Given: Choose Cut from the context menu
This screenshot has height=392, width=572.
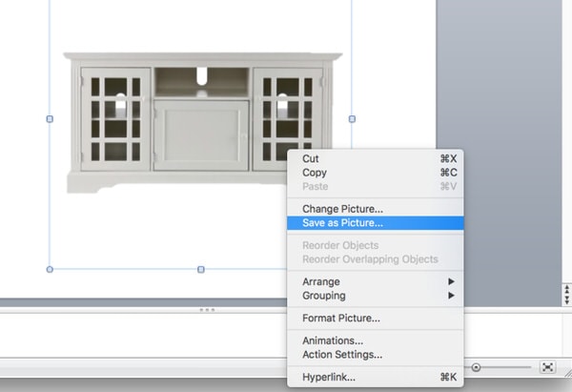Looking at the screenshot, I should [x=311, y=158].
